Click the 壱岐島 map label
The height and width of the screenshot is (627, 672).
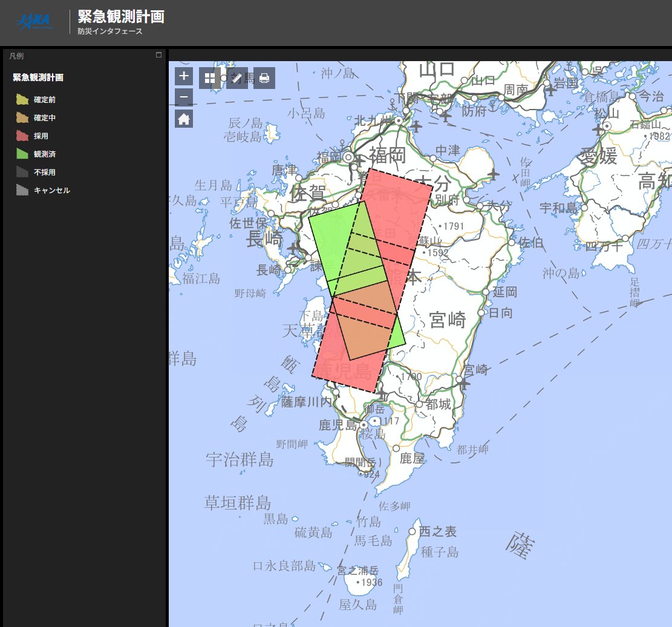point(242,137)
